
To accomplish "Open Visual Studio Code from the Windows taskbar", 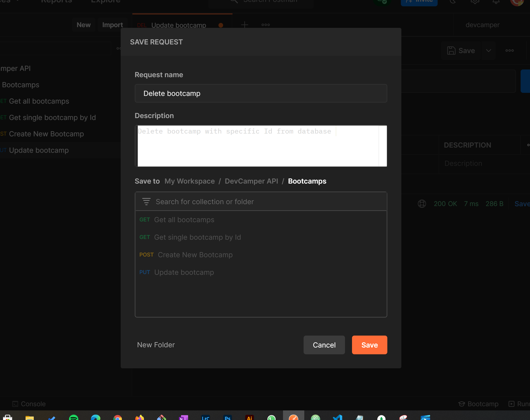I will (x=337, y=417).
